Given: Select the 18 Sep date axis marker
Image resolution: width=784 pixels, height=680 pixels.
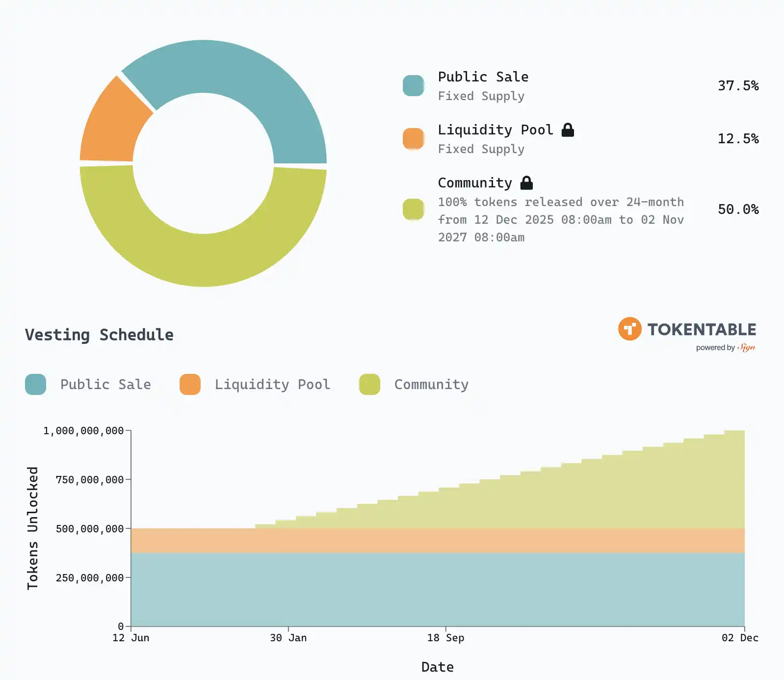Looking at the screenshot, I should pos(445,637).
